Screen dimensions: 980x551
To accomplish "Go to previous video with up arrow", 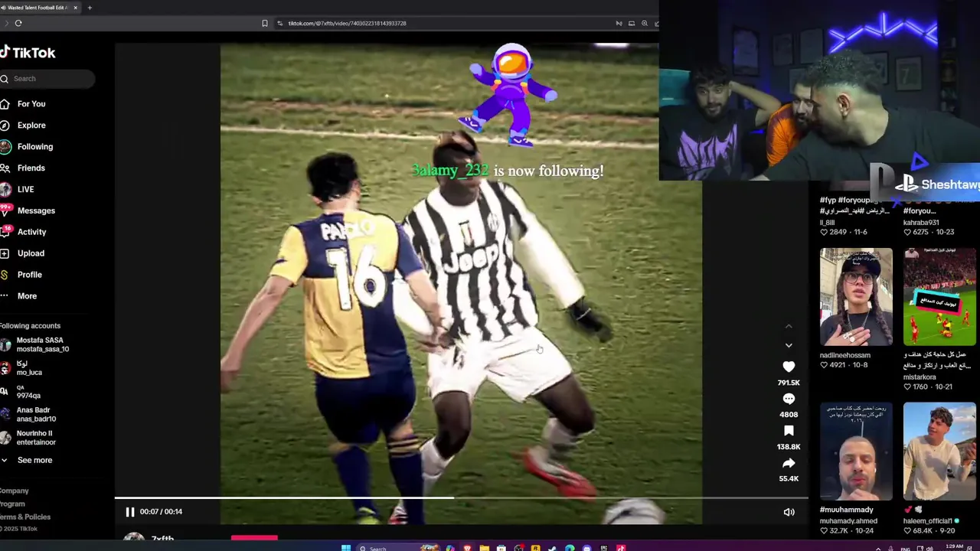I will [x=789, y=327].
